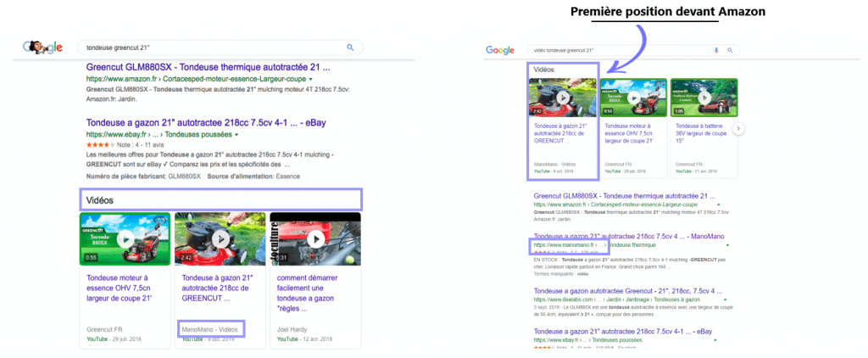The height and width of the screenshot is (358, 868).
Task: Open the 'Tondeuse a gazon 21"' ManoMano result title
Action: (631, 236)
